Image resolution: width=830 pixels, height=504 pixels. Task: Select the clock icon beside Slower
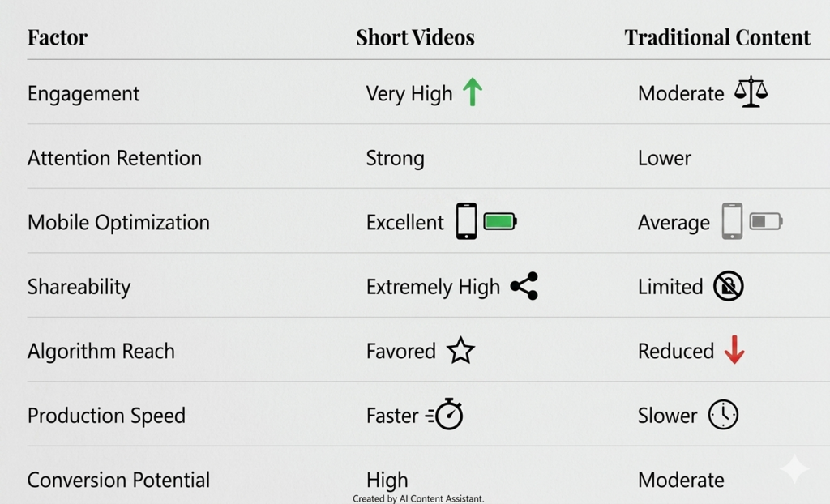coord(723,415)
